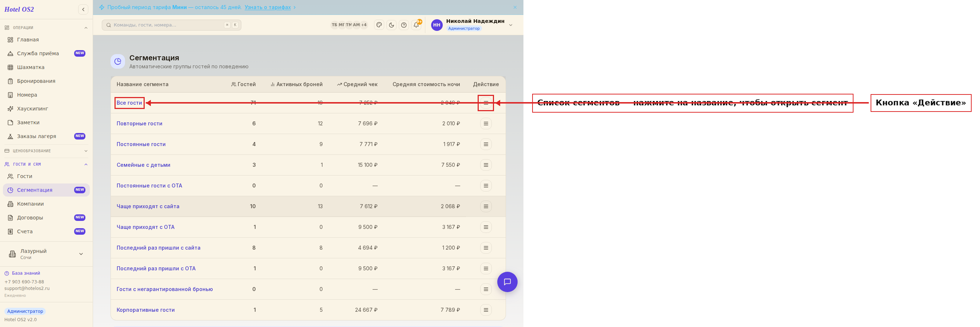This screenshot has height=327, width=980.
Task: Open База знаний link in sidebar
Action: coord(26,273)
